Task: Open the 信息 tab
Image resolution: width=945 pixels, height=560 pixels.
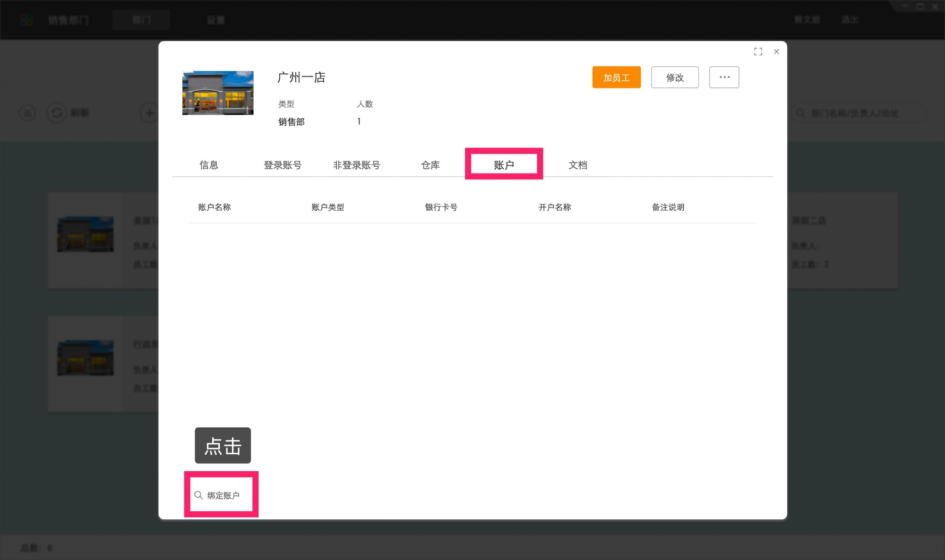Action: coord(209,164)
